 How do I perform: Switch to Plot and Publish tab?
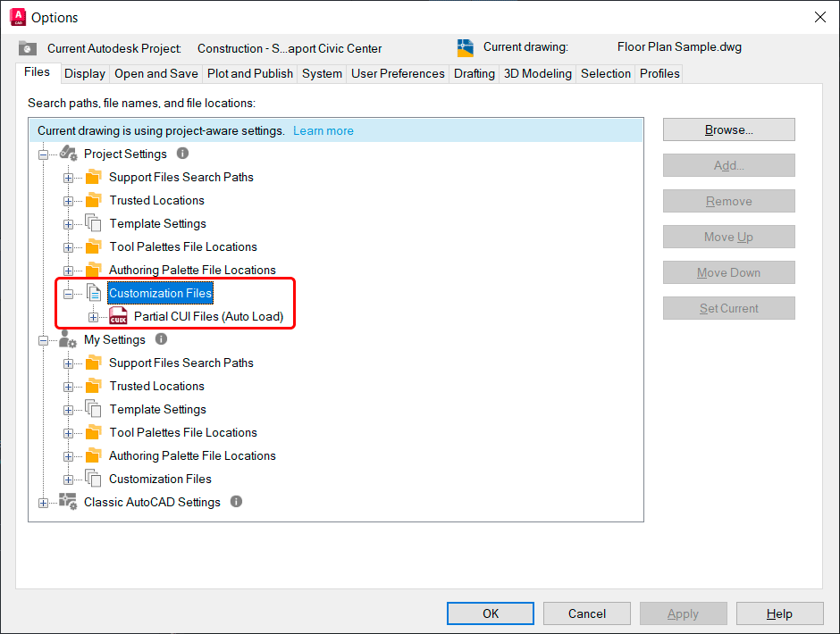(x=250, y=73)
